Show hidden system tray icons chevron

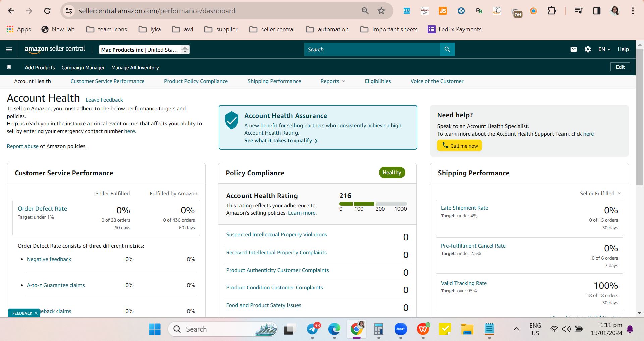[516, 329]
